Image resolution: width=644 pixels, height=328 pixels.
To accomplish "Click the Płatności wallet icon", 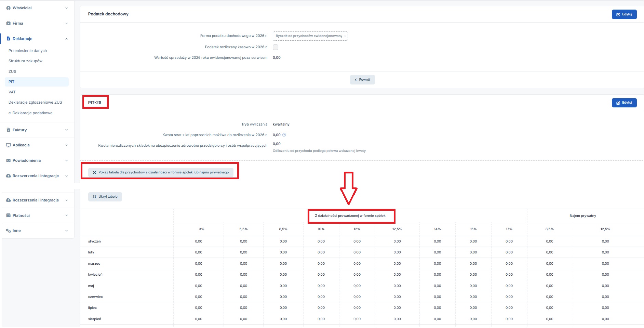I will [x=8, y=215].
